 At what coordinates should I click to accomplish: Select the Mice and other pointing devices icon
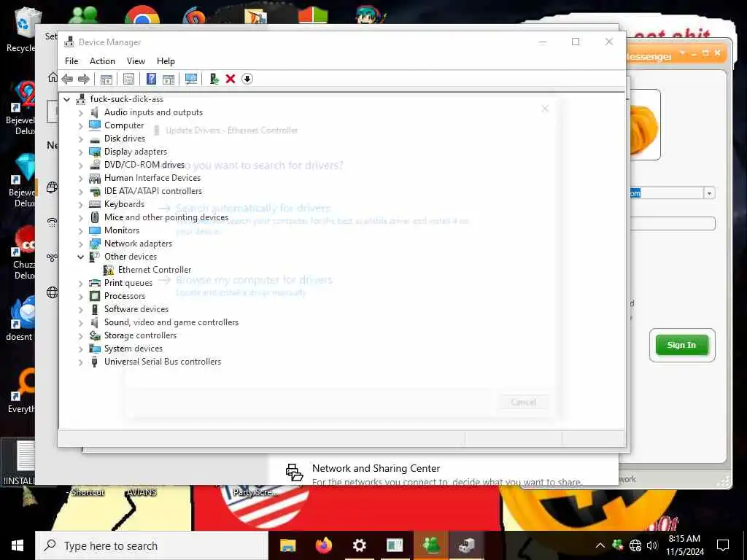(x=95, y=217)
